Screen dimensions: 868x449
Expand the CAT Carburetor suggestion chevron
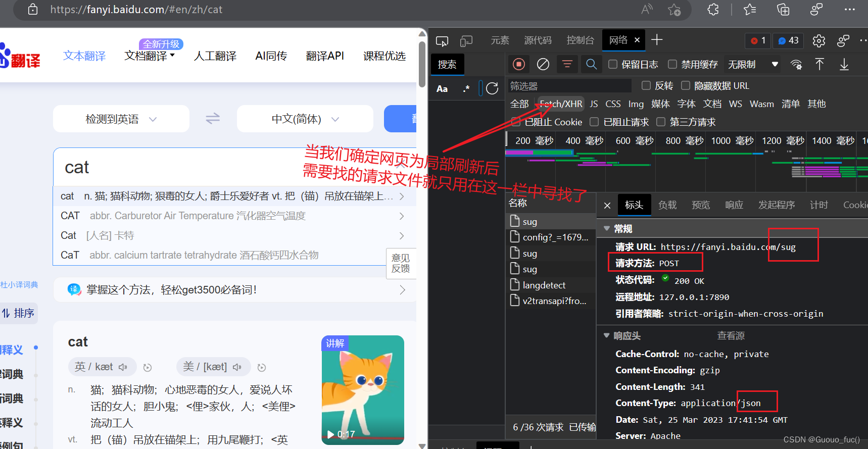pyautogui.click(x=402, y=216)
